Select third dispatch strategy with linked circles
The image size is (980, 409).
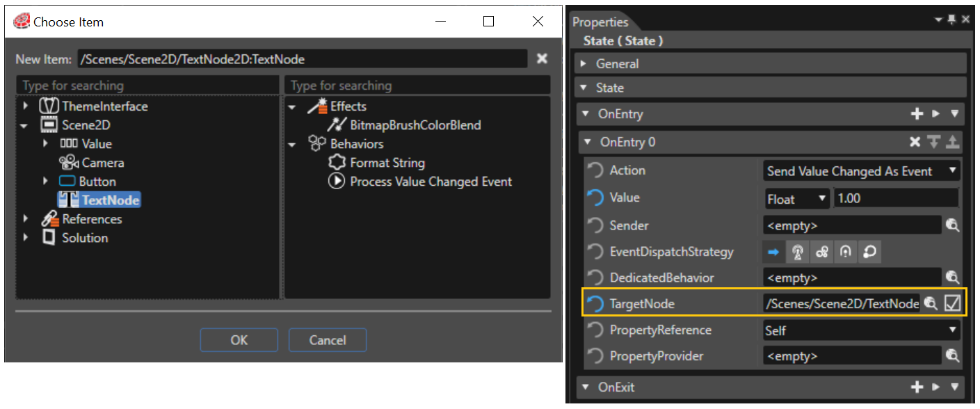click(822, 252)
